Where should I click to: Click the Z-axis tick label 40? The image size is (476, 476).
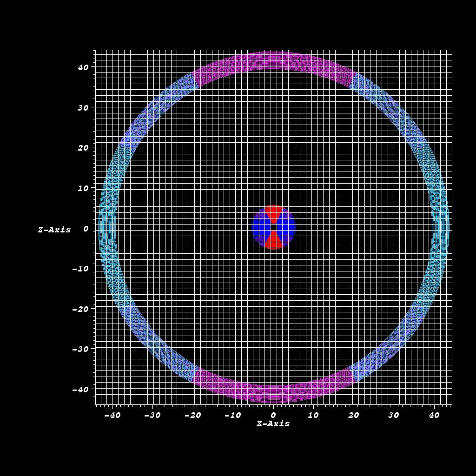[x=83, y=67]
